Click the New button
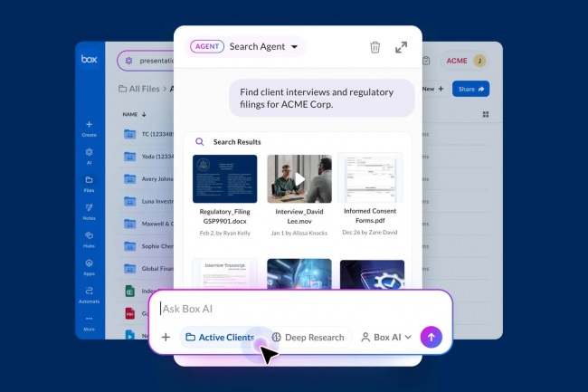The image size is (588, 392). click(432, 89)
